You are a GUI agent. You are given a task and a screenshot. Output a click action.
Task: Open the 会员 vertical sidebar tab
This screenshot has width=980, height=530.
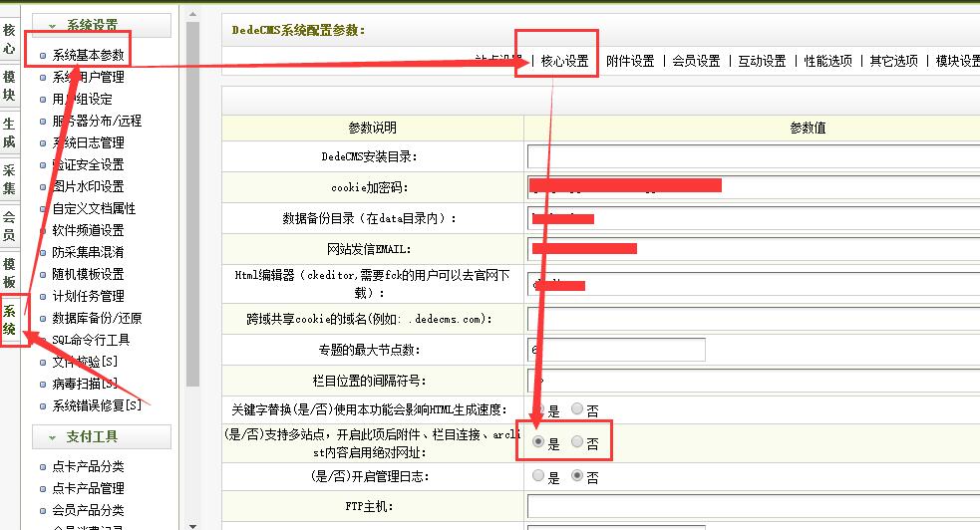pyautogui.click(x=10, y=226)
